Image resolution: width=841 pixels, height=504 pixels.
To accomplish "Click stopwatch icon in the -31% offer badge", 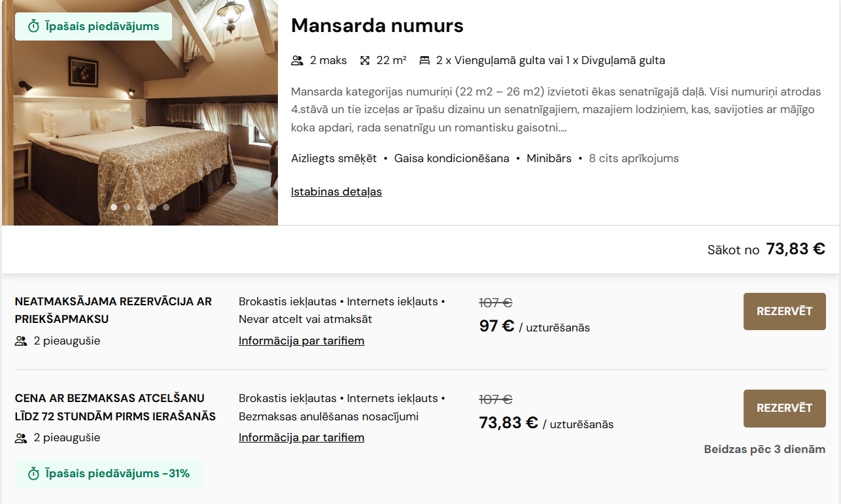I will [34, 474].
